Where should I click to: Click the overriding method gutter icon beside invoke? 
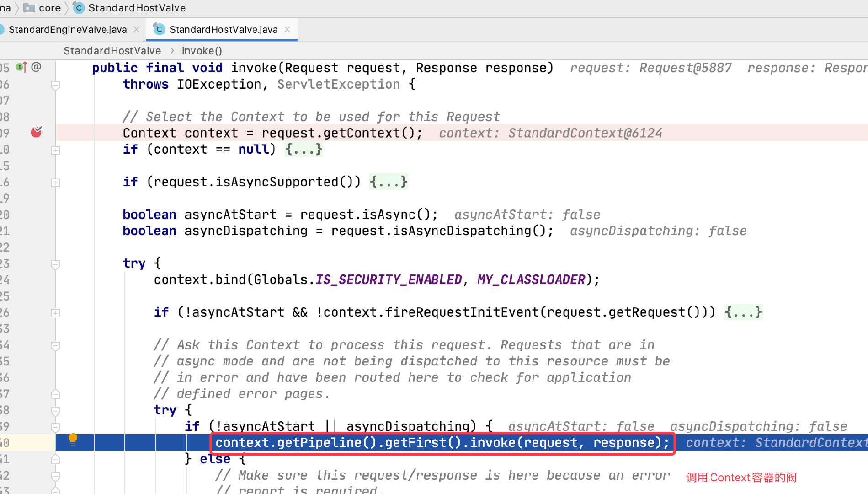tap(21, 67)
